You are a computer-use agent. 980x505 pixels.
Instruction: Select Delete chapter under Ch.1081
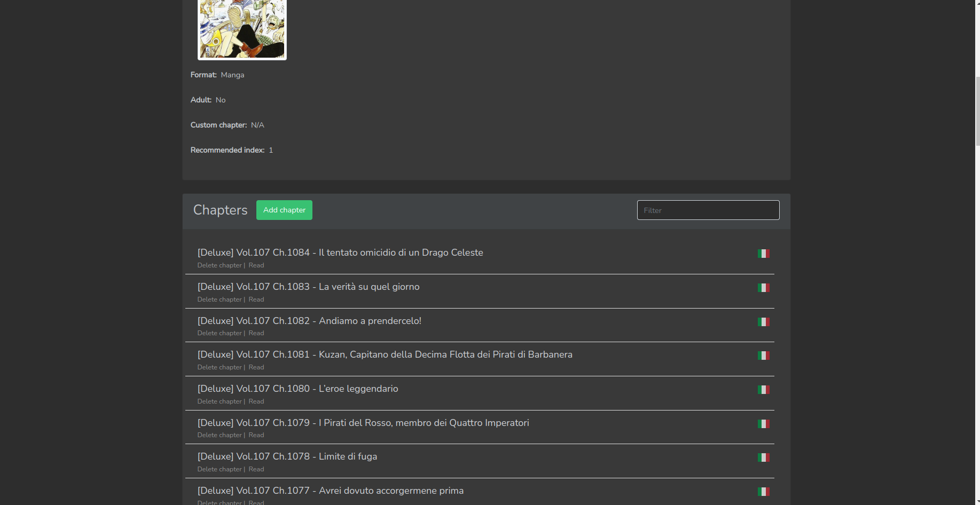219,367
